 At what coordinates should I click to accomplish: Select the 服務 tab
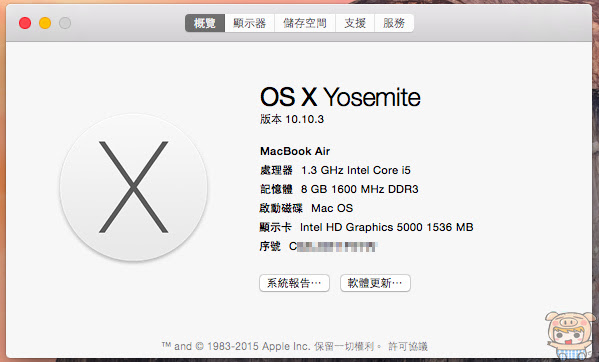pos(394,23)
